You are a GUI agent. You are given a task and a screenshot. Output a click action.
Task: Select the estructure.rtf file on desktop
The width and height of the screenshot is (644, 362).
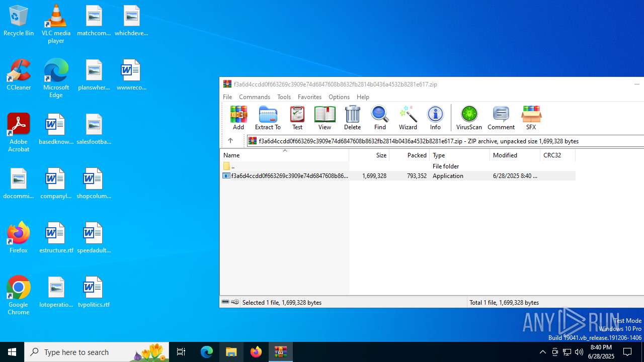(56, 238)
